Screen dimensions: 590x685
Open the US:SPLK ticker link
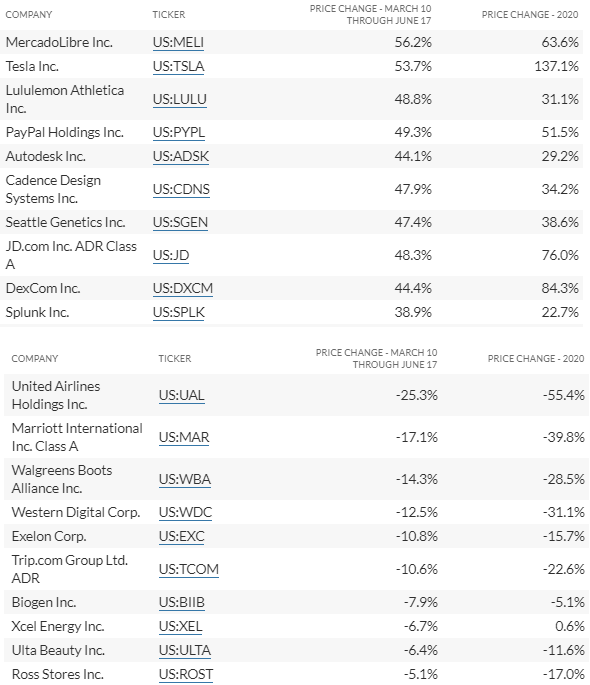179,312
